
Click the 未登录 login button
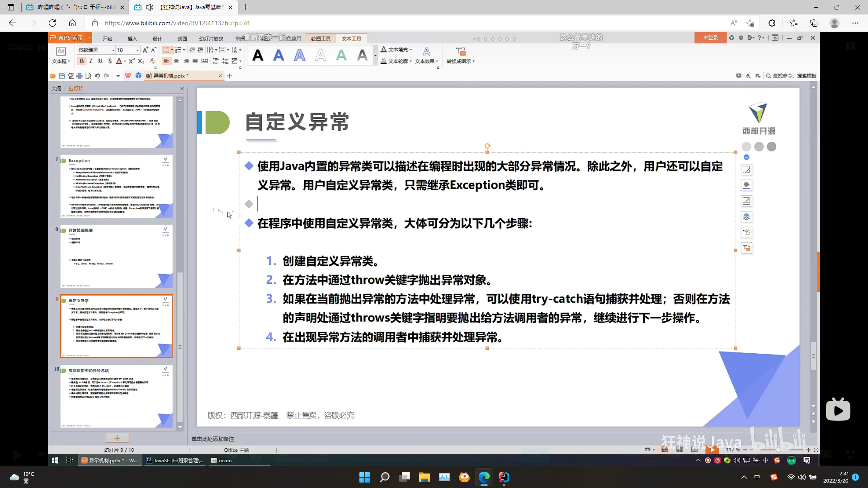coord(710,38)
